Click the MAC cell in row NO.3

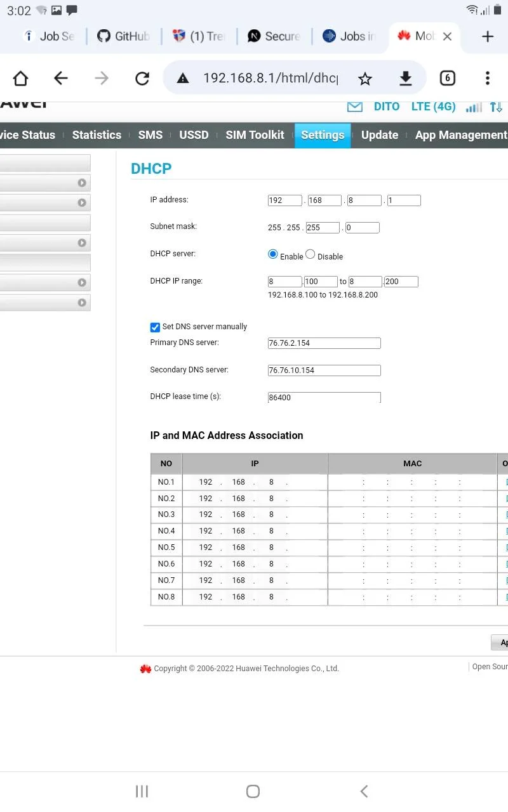tap(413, 514)
